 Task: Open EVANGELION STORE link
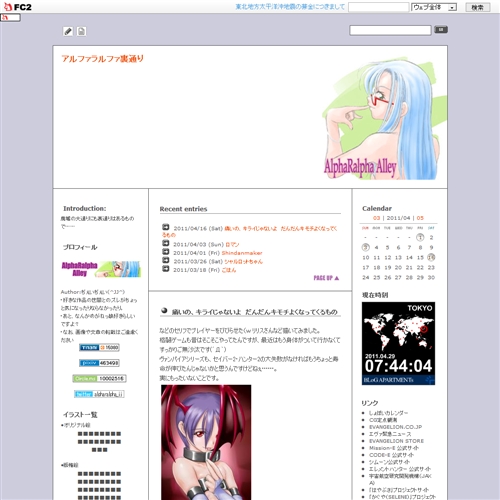coord(396,441)
